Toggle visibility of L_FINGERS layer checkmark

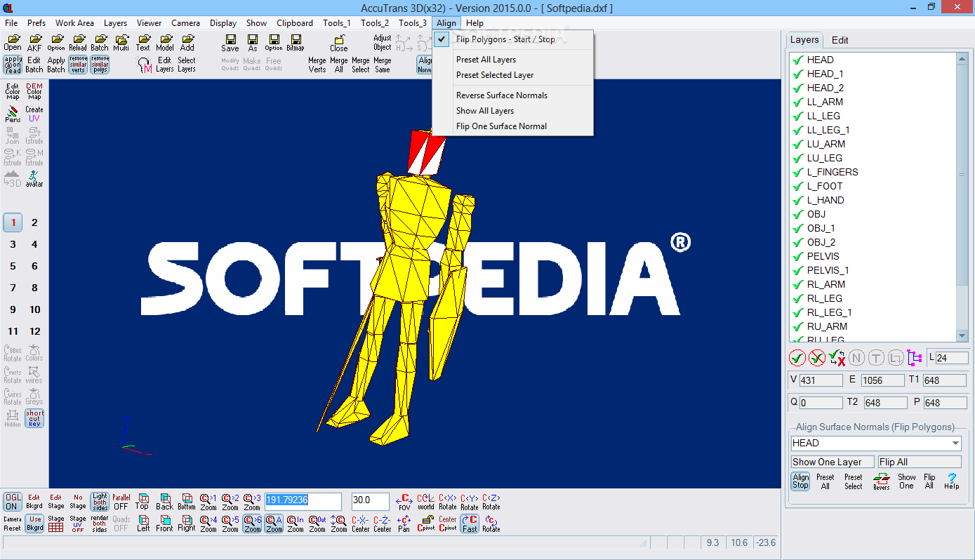pos(797,172)
